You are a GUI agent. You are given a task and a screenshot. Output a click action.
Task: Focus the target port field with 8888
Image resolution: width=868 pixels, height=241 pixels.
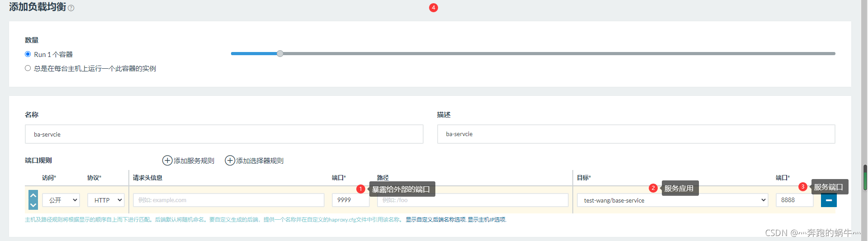(794, 200)
